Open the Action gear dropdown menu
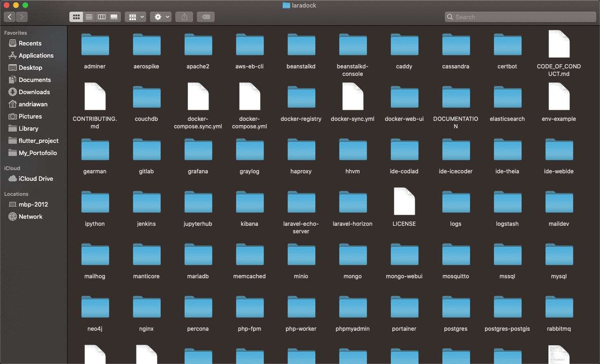 click(161, 17)
